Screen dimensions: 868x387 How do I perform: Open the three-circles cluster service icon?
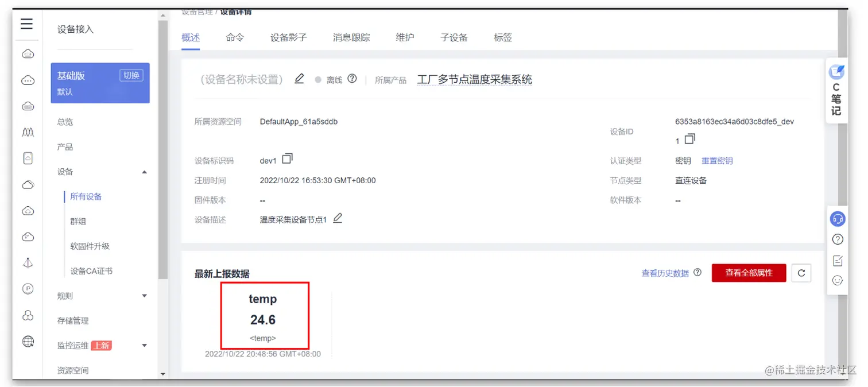click(28, 315)
